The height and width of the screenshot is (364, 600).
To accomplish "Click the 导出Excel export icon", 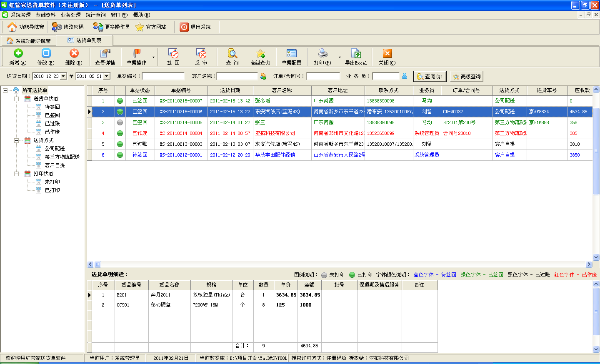I will coord(356,53).
